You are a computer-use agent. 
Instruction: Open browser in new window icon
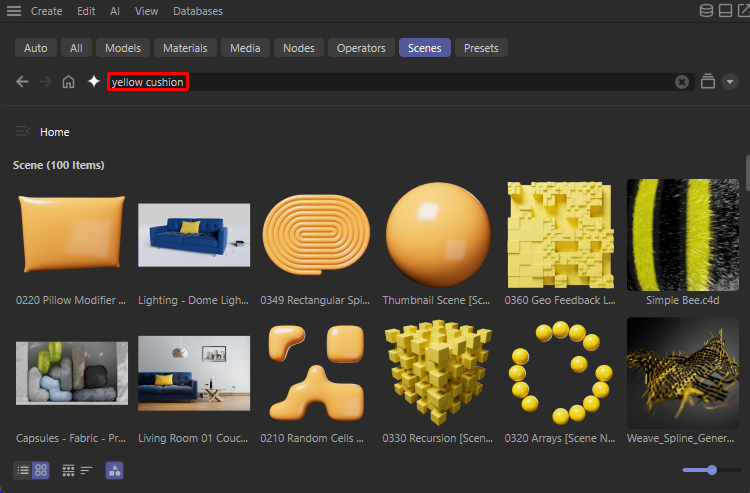click(744, 11)
